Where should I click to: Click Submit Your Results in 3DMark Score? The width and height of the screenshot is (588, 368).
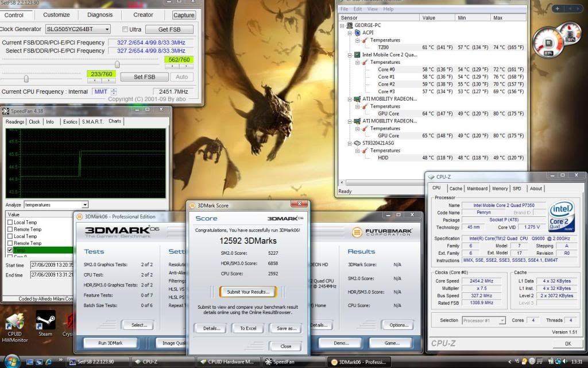[248, 292]
